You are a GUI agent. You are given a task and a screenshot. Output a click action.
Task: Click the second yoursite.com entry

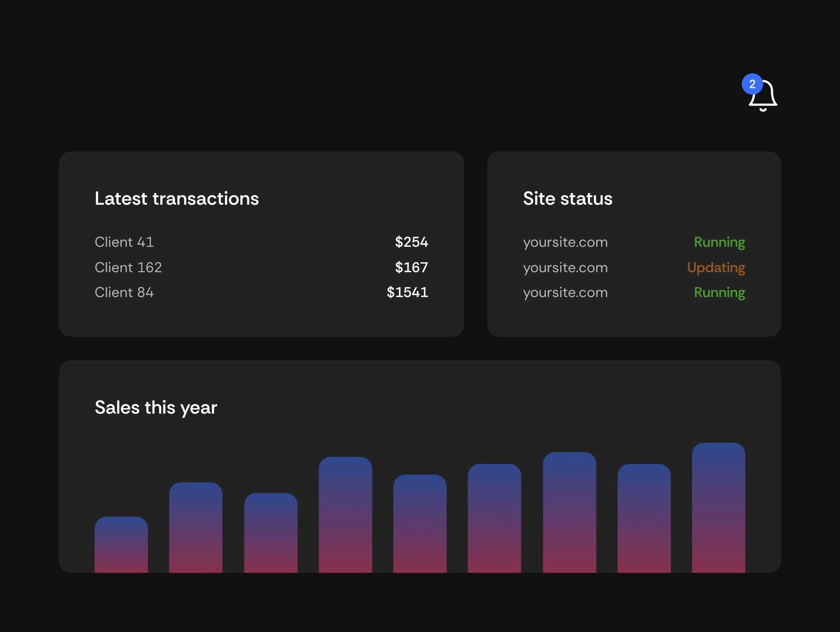565,267
